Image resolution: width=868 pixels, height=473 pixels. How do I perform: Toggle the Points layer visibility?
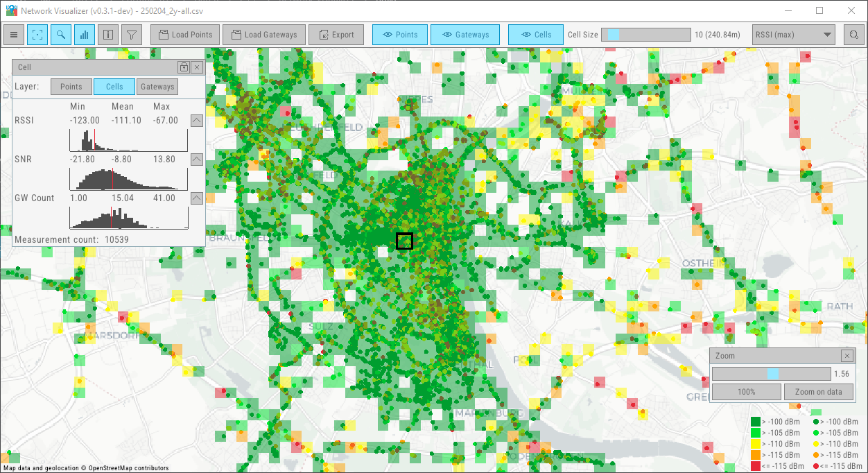400,34
